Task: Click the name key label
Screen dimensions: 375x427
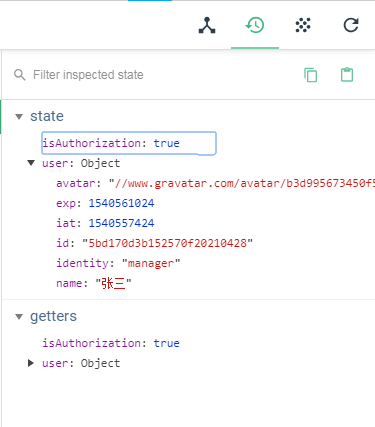Action: coord(69,283)
